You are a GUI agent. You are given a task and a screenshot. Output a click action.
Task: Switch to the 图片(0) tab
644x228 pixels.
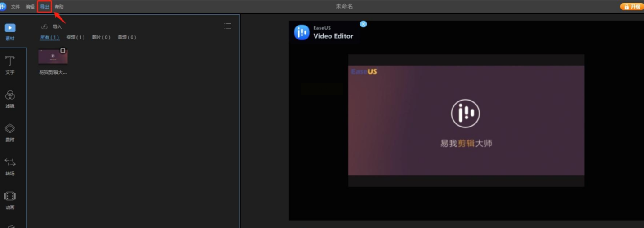pos(101,37)
